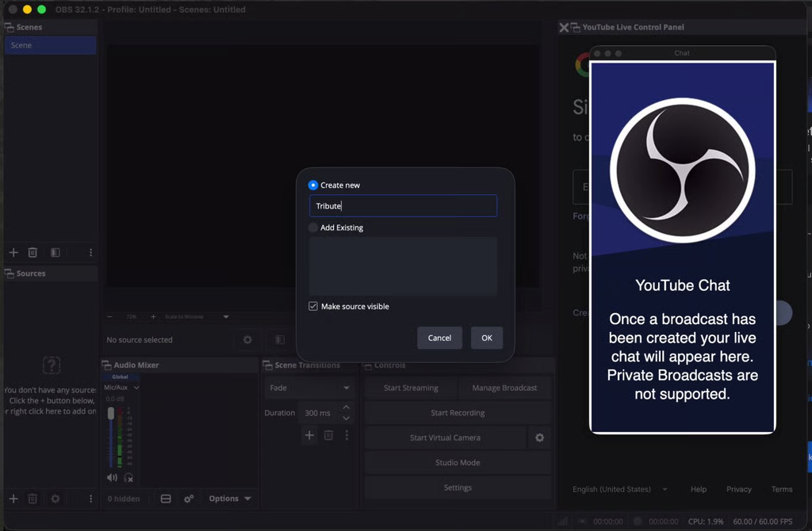Close YouTube Live Control Panel dock X
Image resolution: width=812 pixels, height=531 pixels.
[x=564, y=28]
